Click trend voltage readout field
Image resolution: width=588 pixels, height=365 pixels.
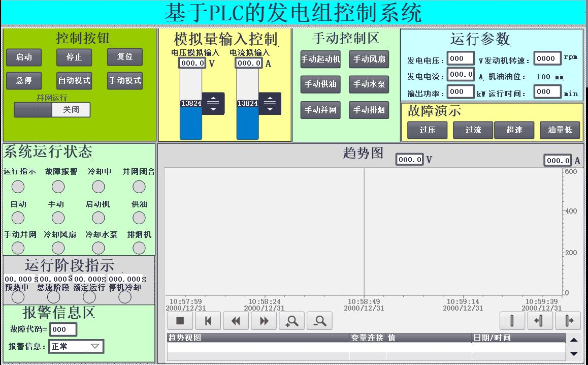(x=409, y=160)
